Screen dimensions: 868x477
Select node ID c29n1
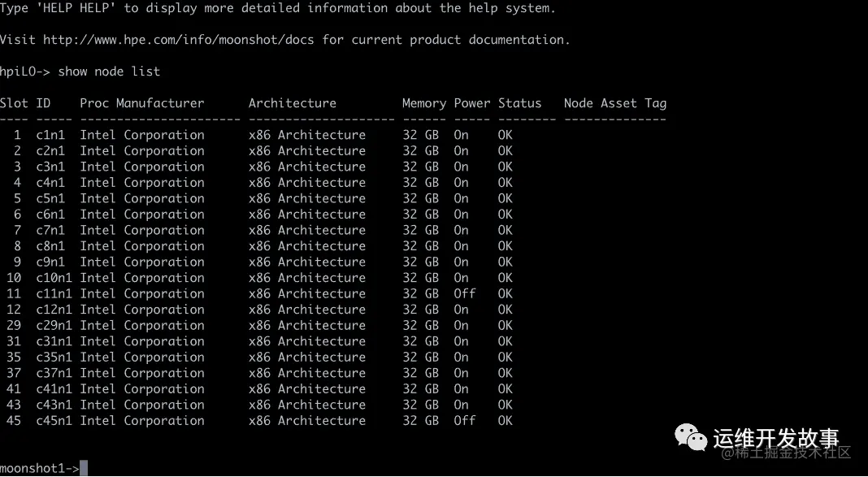click(x=54, y=325)
